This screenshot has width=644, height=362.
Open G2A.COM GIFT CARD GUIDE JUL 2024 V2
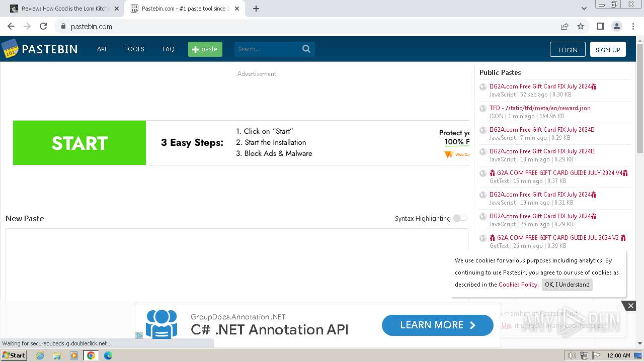557,237
